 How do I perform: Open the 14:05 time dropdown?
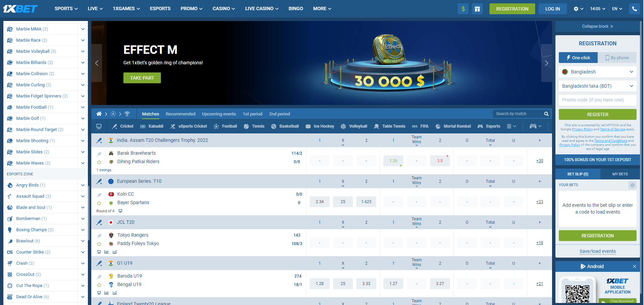coord(598,9)
